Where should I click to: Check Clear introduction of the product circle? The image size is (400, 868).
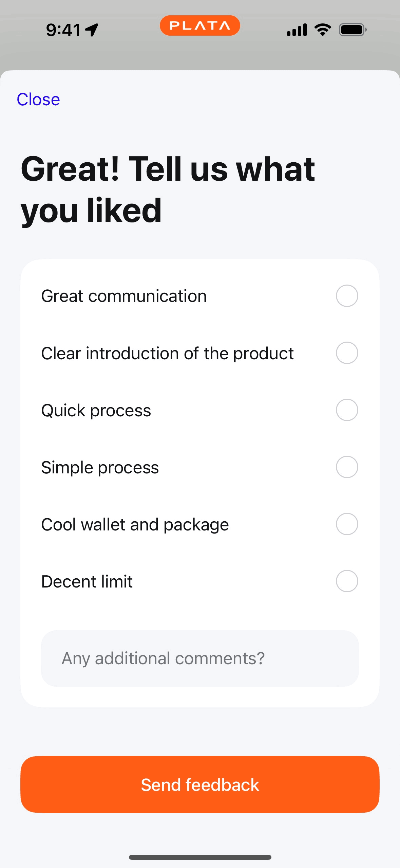point(347,353)
